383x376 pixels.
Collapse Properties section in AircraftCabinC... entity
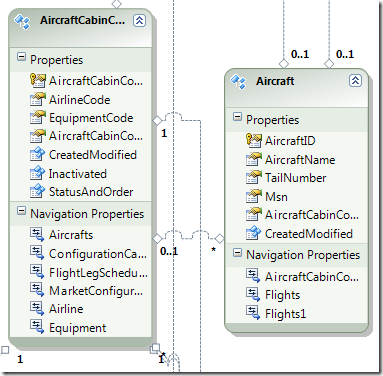(21, 57)
